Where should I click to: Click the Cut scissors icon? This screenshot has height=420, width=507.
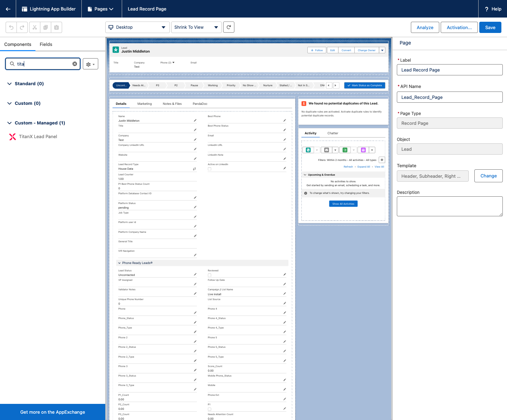(x=35, y=27)
